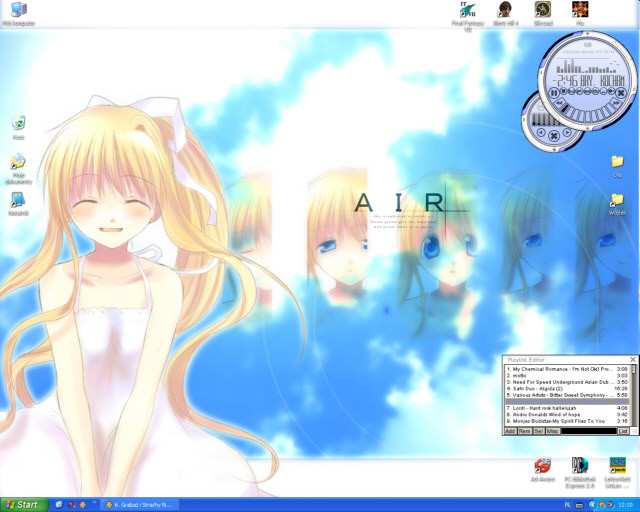The width and height of the screenshot is (640, 512).
Task: Click the left arrow on small equalizer disc
Action: pyautogui.click(x=541, y=132)
